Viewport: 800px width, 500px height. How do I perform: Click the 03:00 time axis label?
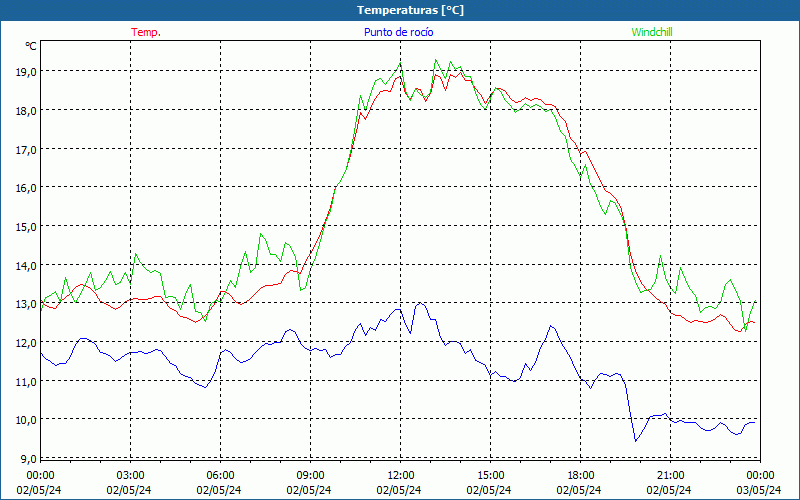pyautogui.click(x=131, y=476)
